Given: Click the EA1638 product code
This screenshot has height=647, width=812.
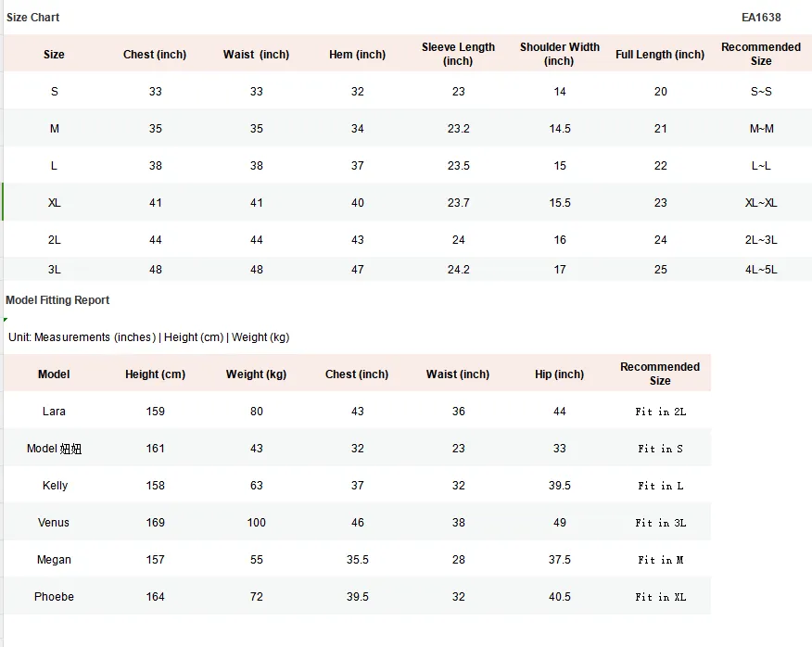Looking at the screenshot, I should [761, 18].
